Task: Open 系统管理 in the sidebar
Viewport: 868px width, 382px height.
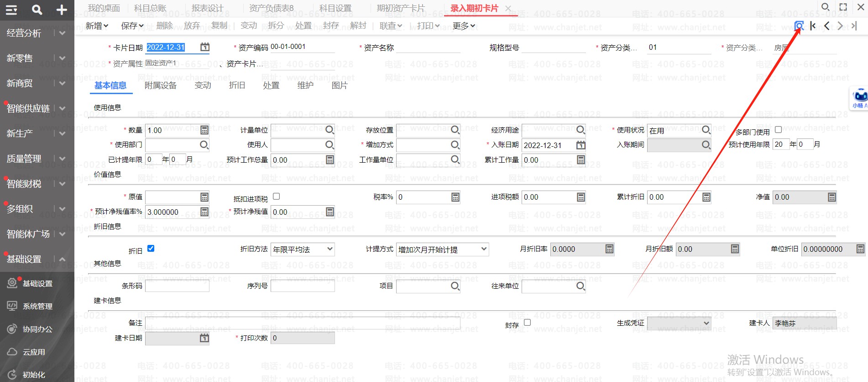Action: pos(37,306)
